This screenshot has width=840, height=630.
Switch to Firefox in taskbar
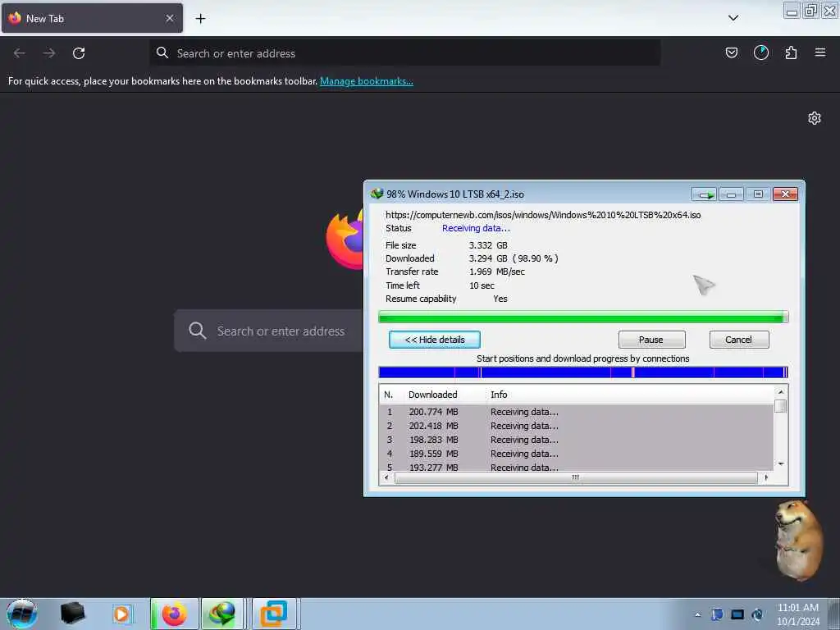[x=175, y=614]
